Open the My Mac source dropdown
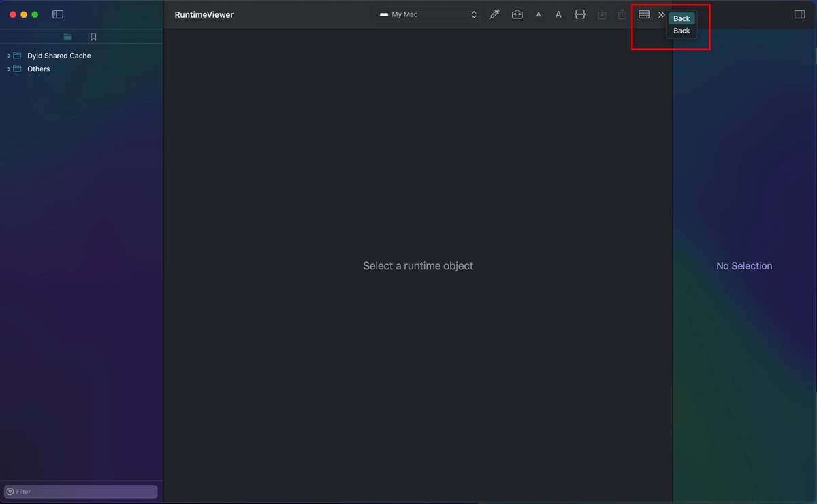The image size is (817, 504). tap(428, 14)
